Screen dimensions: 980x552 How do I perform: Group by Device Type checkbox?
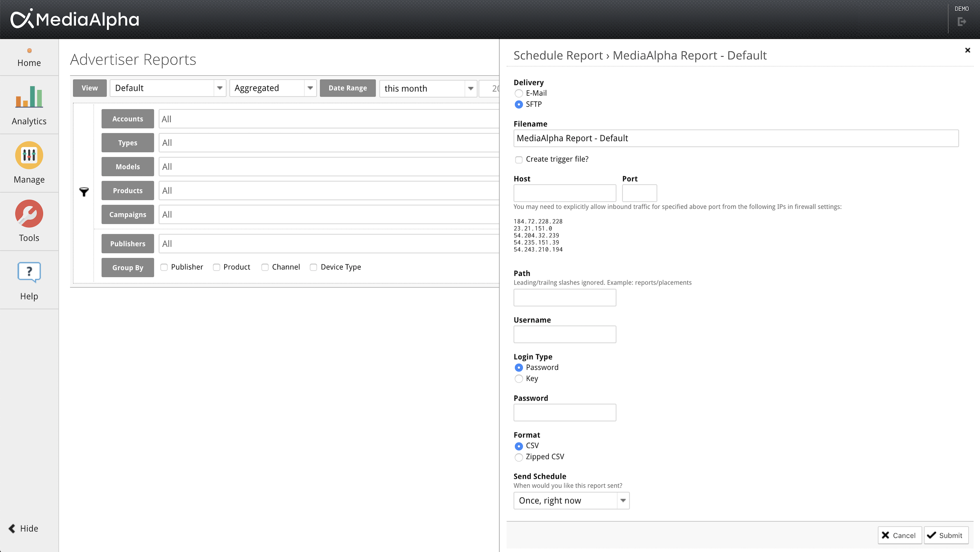coord(313,267)
